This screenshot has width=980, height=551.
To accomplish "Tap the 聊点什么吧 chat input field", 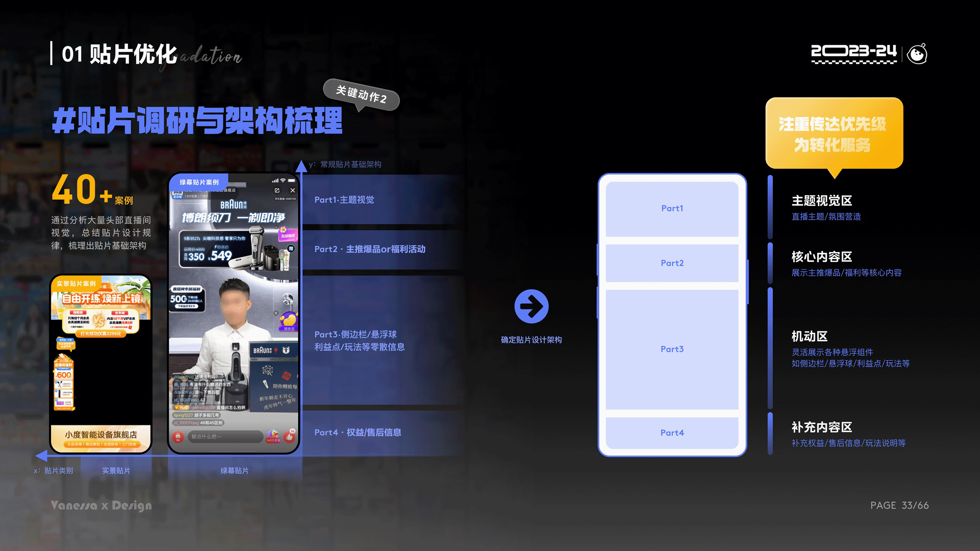I will [x=225, y=436].
